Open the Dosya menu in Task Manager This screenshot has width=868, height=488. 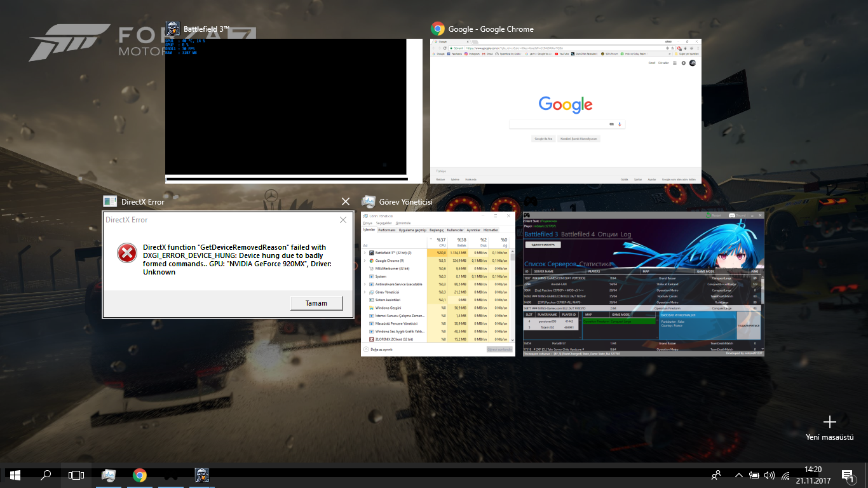click(x=367, y=223)
